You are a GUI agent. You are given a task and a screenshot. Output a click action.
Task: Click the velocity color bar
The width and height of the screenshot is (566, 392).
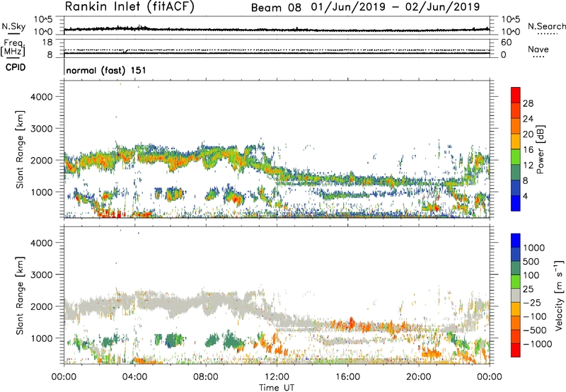click(516, 295)
